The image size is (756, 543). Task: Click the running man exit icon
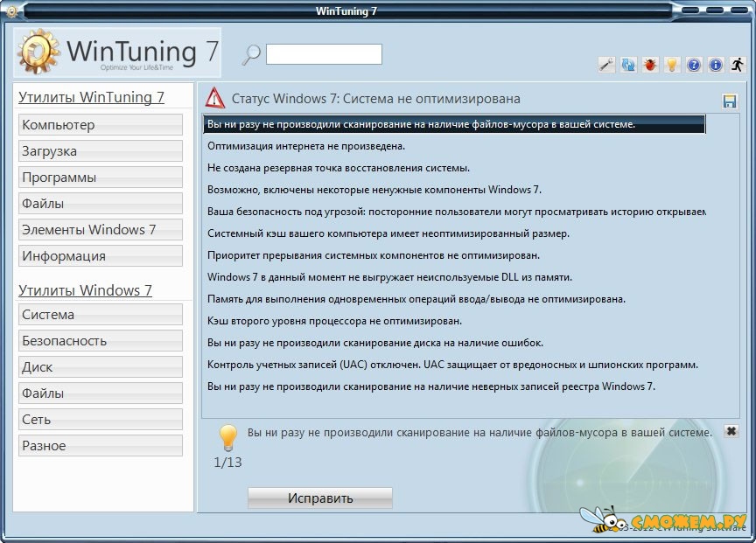[738, 65]
